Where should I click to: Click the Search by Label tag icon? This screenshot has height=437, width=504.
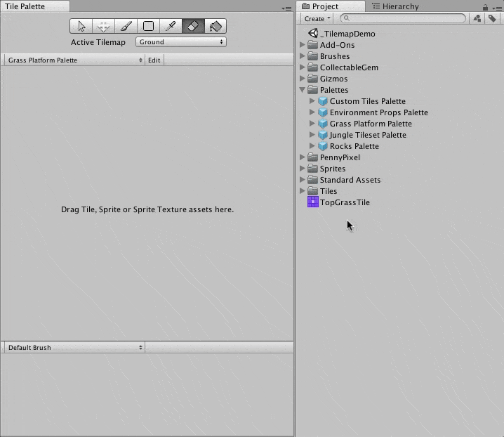492,19
